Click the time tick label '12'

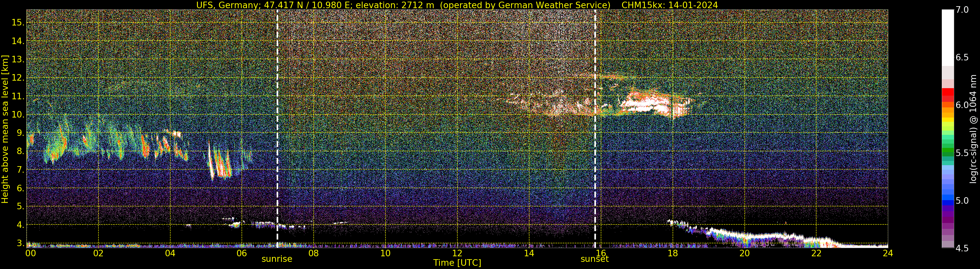[x=457, y=253]
